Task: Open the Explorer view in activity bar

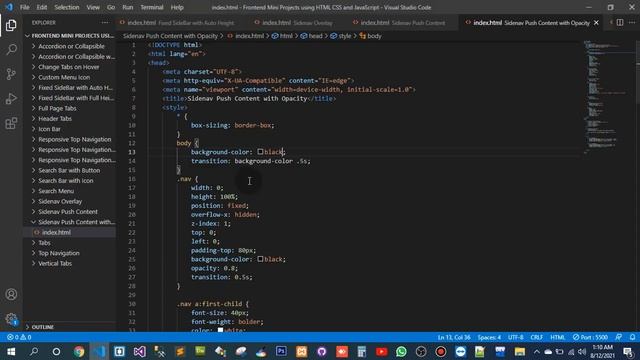Action: point(11,25)
